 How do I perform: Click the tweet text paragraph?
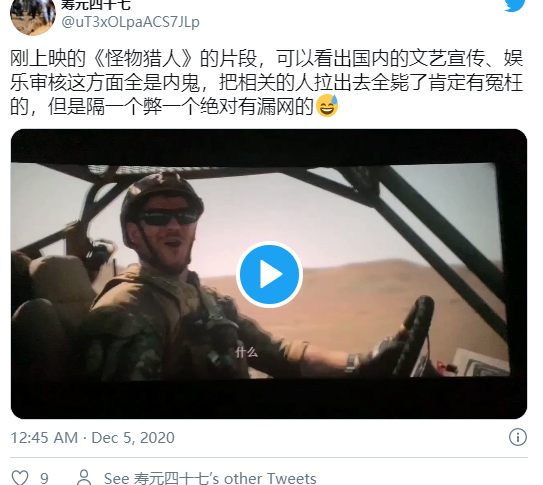[x=267, y=82]
